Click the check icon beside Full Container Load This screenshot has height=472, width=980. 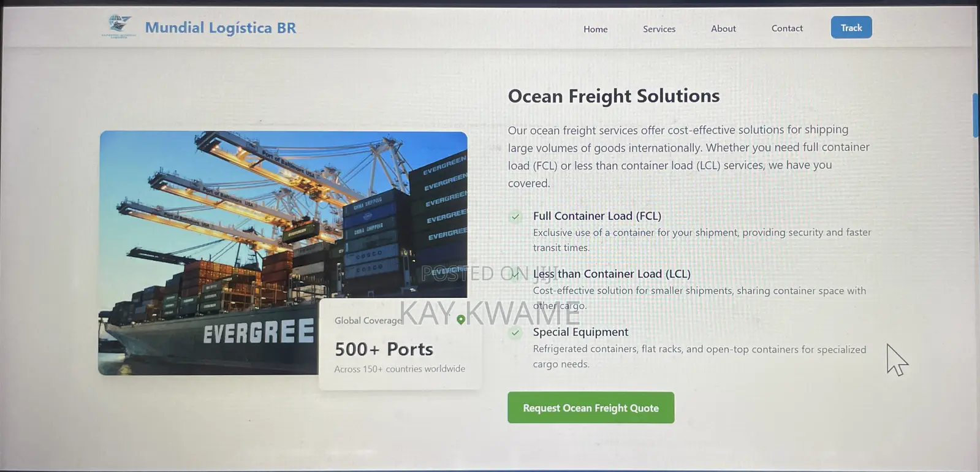click(x=515, y=216)
